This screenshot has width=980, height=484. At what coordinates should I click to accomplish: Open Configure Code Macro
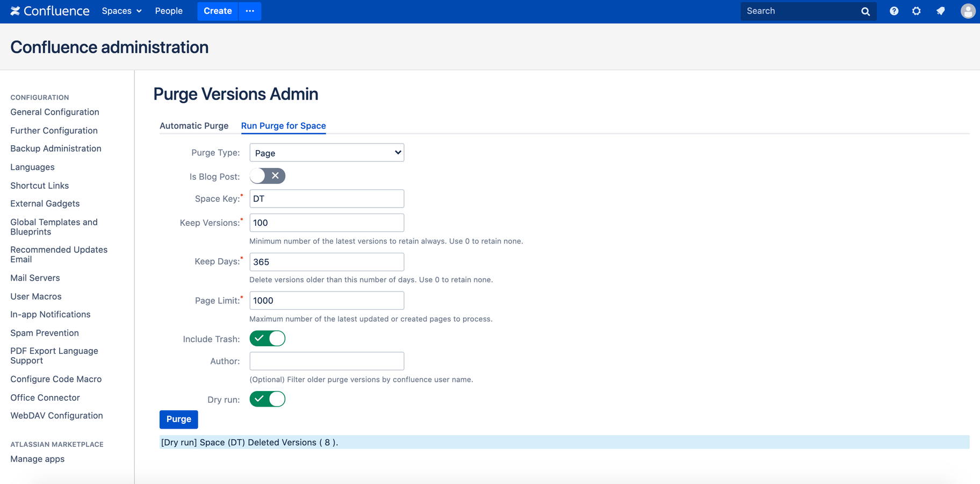pyautogui.click(x=56, y=379)
